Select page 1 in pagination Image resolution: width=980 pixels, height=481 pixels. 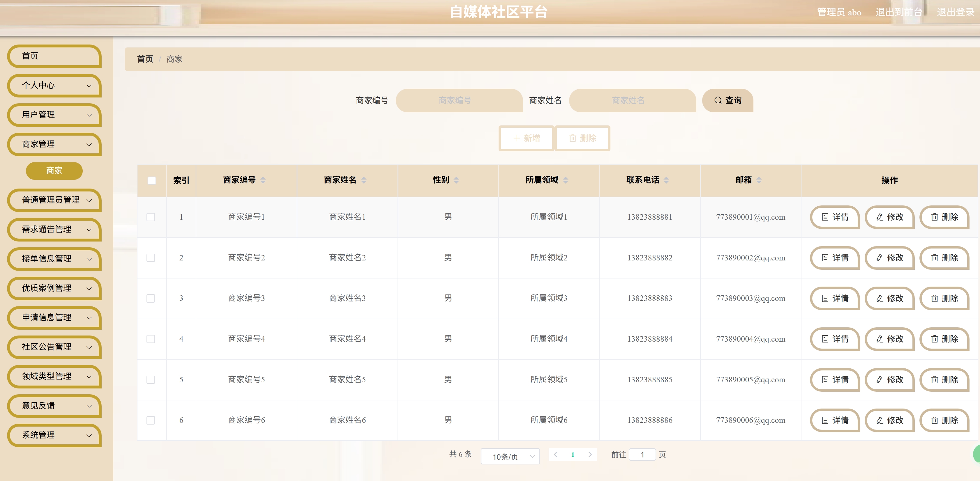(573, 455)
